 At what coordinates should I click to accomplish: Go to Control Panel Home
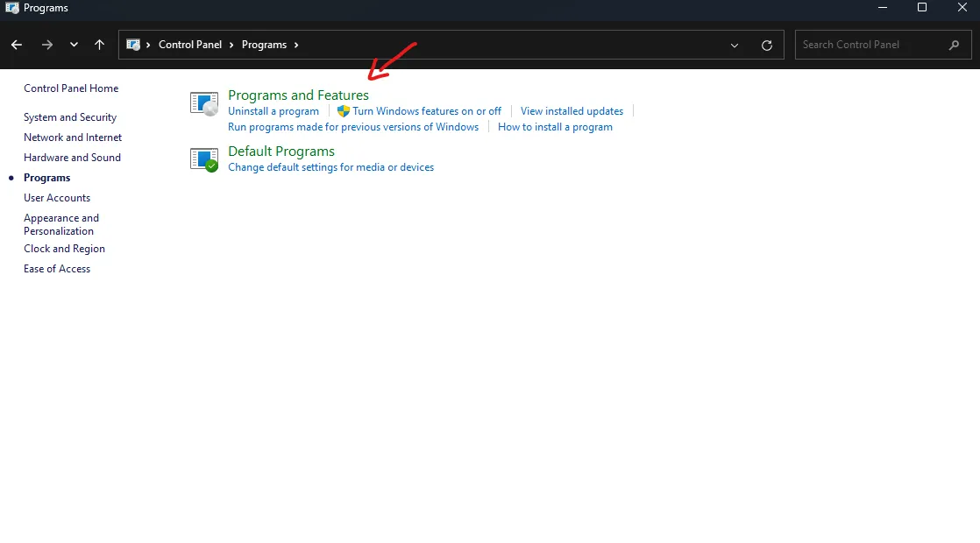(x=71, y=88)
